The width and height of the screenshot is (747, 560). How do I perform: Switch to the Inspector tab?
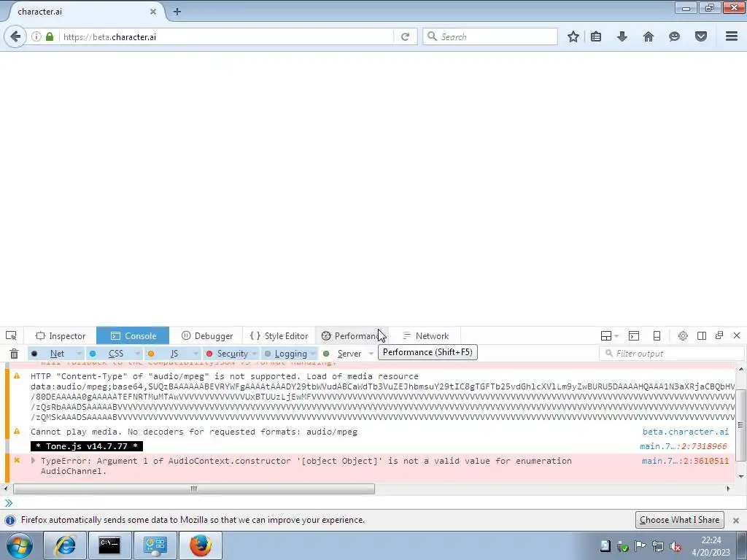60,335
